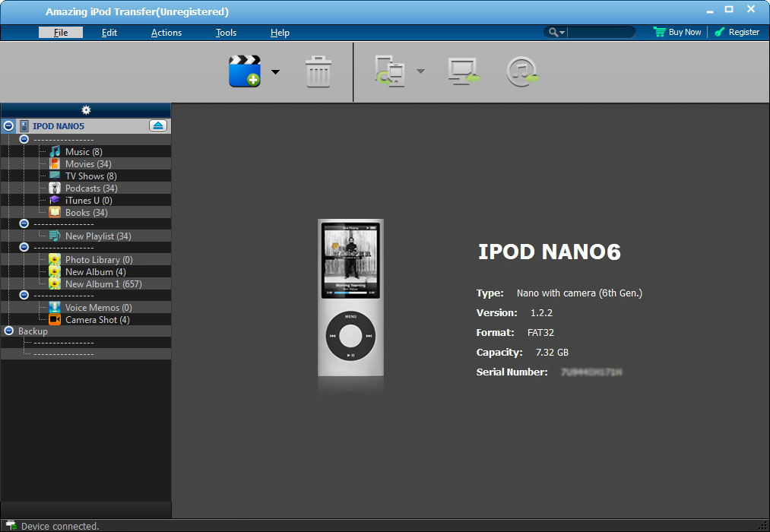
Task: Click the Photo Library sunflower icon
Action: (55, 259)
